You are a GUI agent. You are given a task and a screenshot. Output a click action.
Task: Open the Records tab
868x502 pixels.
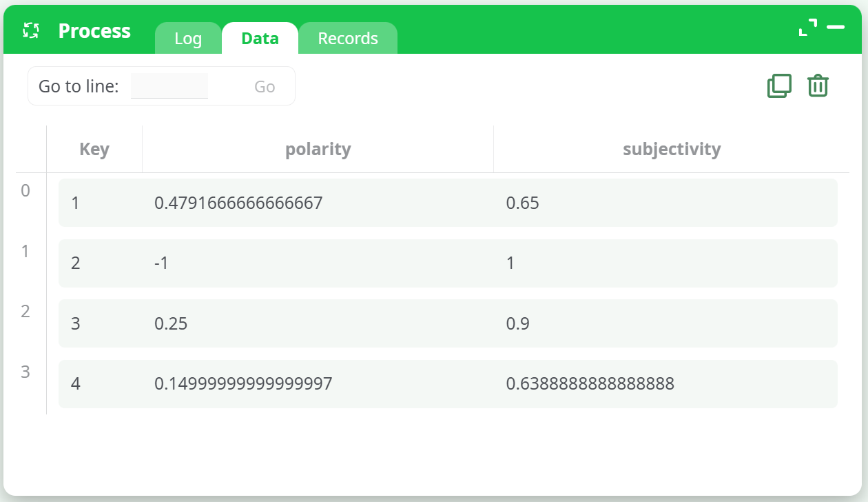click(348, 38)
